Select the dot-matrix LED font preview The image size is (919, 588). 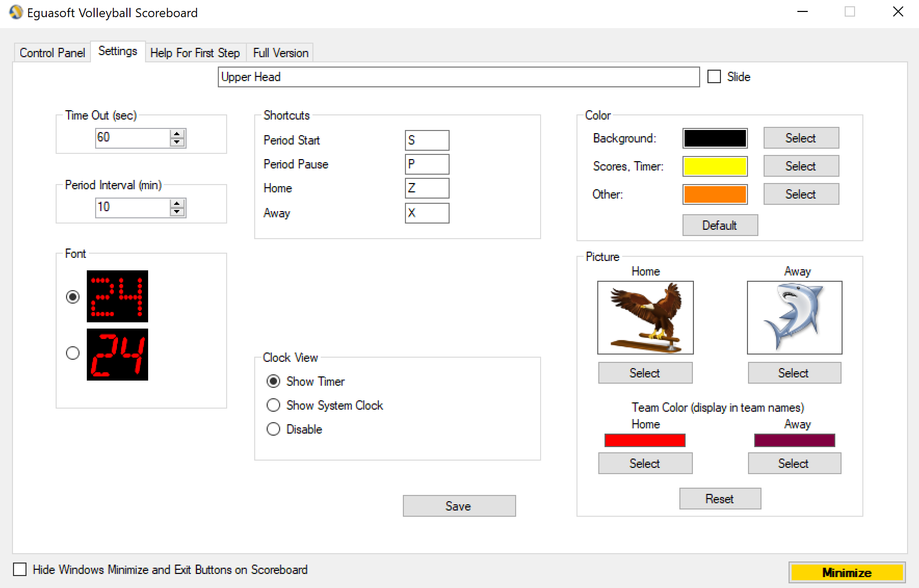tap(117, 296)
